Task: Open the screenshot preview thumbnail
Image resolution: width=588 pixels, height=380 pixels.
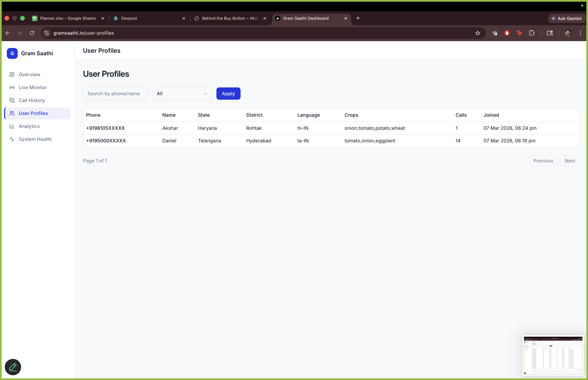Action: 553,355
